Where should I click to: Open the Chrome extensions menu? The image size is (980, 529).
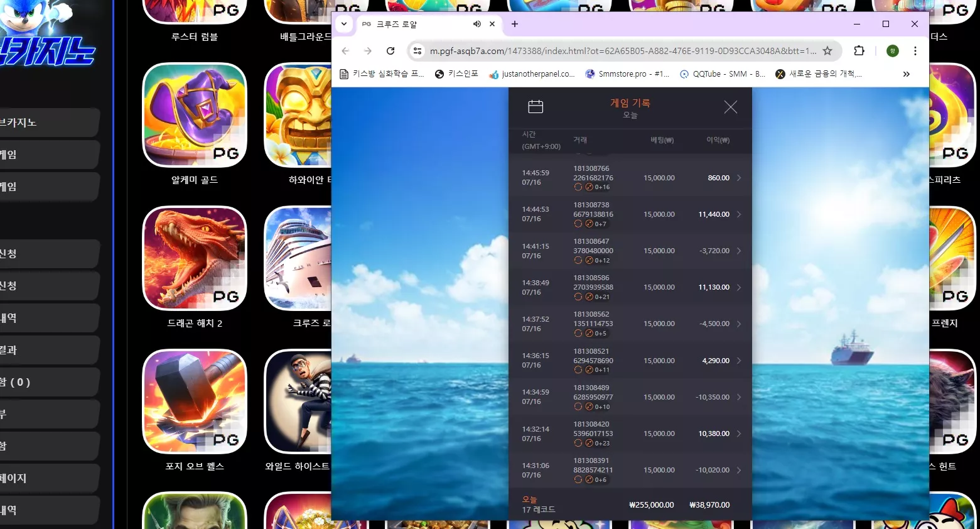pos(859,51)
